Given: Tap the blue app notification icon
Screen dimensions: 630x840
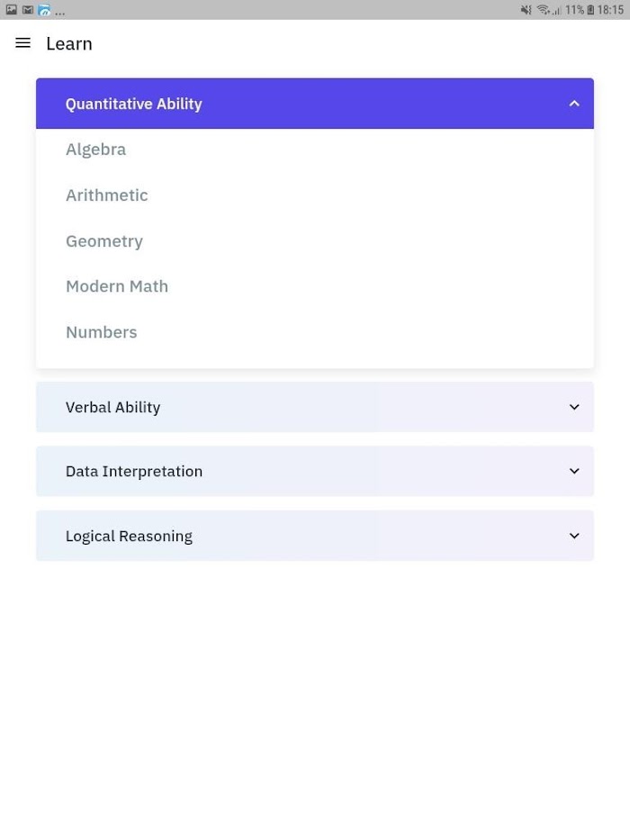Looking at the screenshot, I should (44, 10).
